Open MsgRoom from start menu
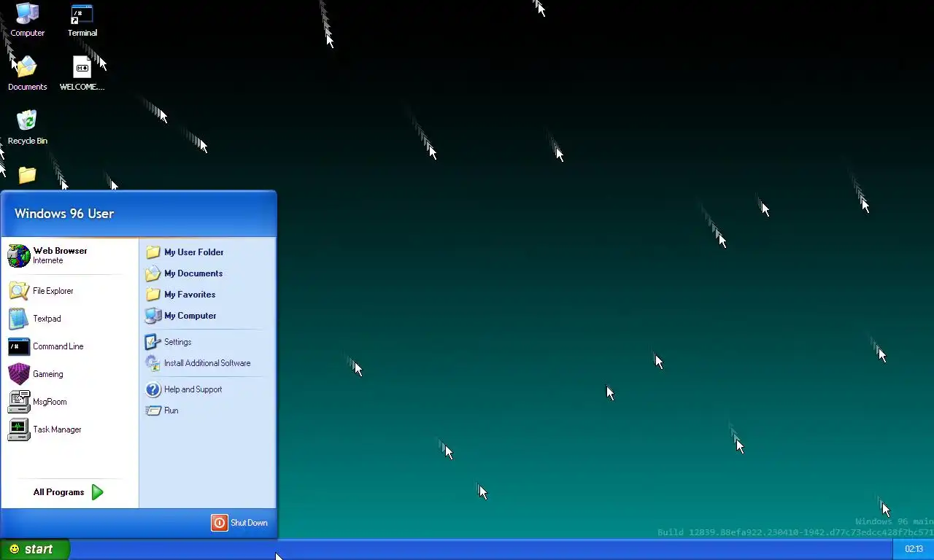This screenshot has height=560, width=934. (x=70, y=402)
